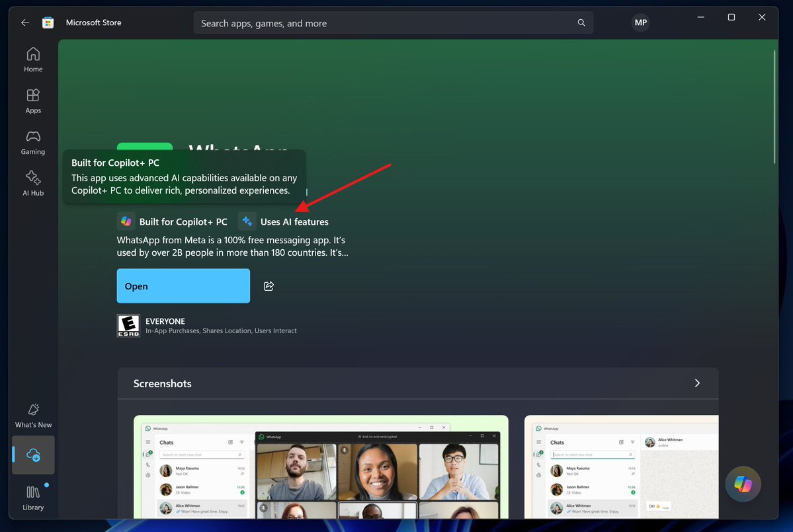Click the search magnifier icon
This screenshot has height=532, width=793.
(581, 22)
